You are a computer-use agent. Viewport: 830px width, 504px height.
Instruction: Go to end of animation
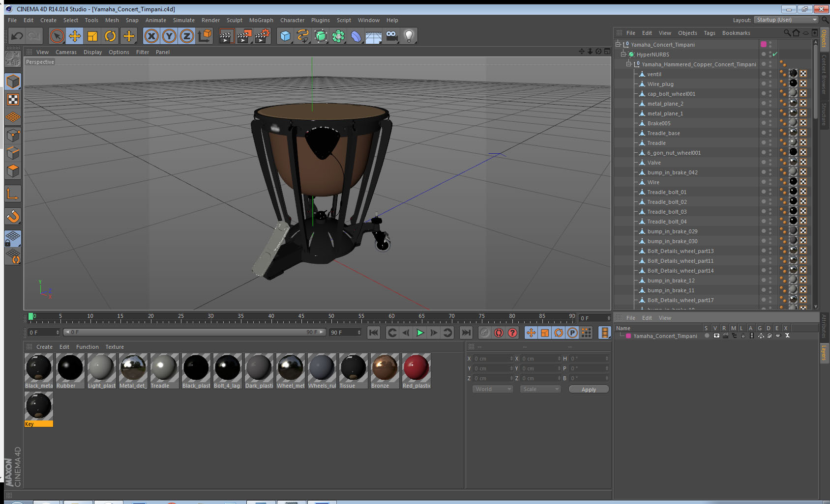tap(466, 333)
